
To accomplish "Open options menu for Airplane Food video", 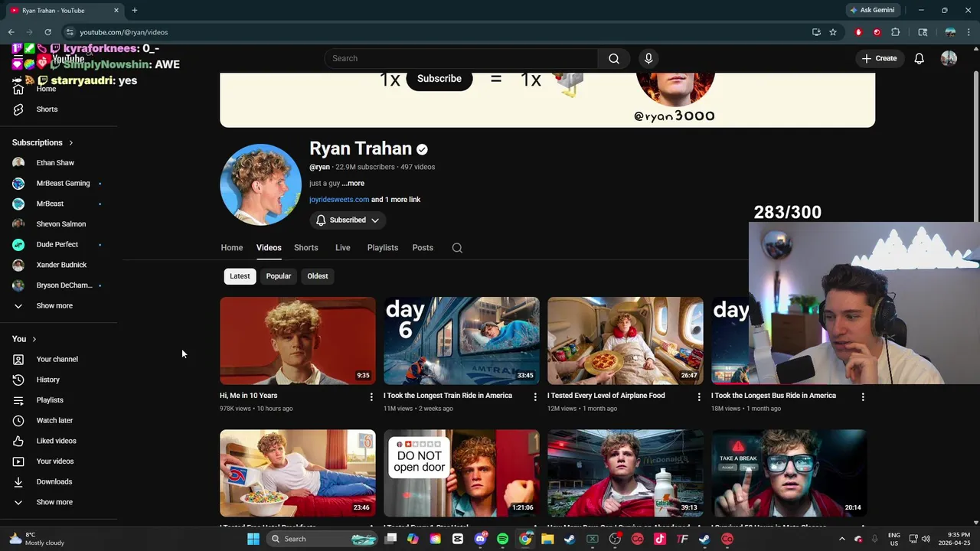I will coord(699,396).
